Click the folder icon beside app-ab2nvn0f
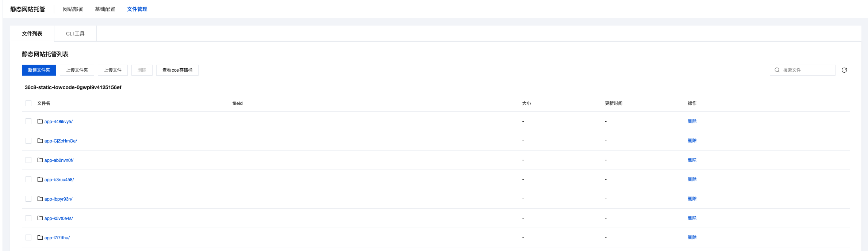The image size is (868, 251). coord(40,160)
